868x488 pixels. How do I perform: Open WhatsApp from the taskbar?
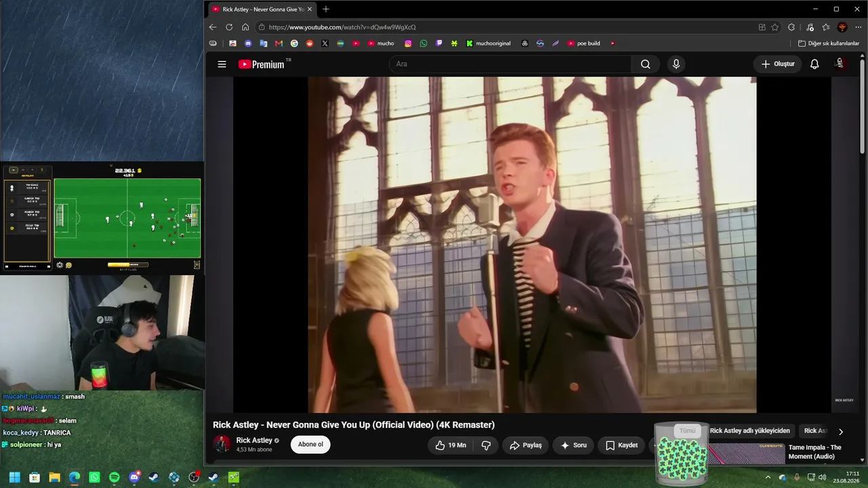coord(94,477)
